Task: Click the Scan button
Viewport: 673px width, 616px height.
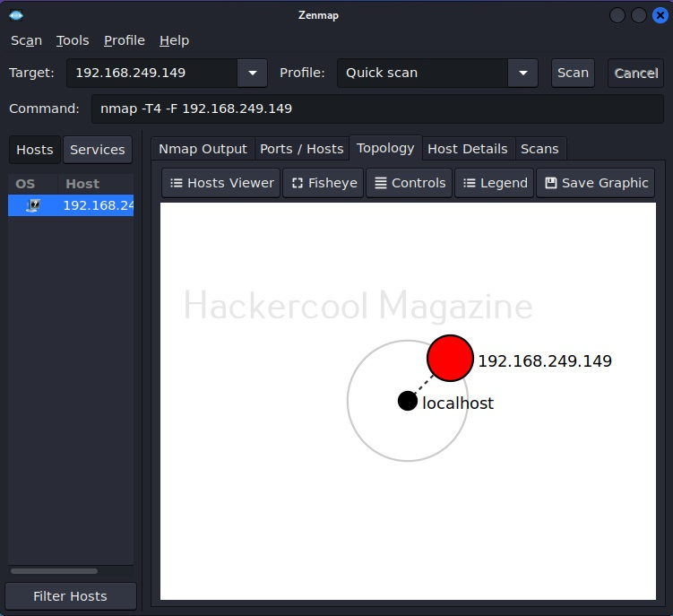Action: pos(573,73)
